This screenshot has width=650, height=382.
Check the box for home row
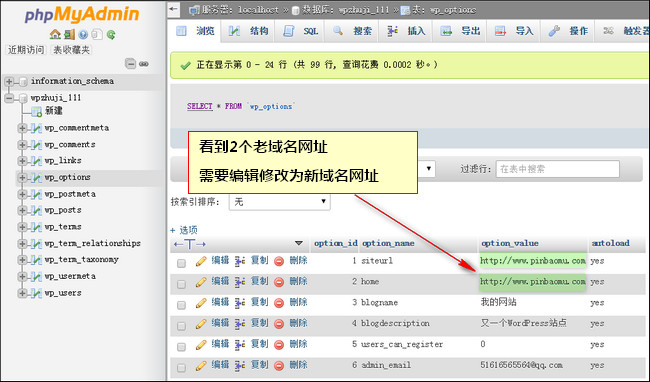point(181,284)
